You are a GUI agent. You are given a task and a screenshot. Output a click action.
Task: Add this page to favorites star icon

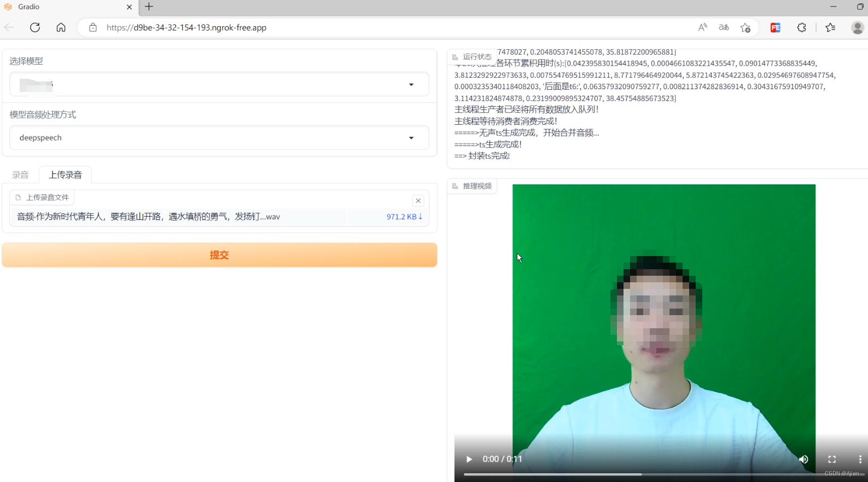(x=745, y=27)
